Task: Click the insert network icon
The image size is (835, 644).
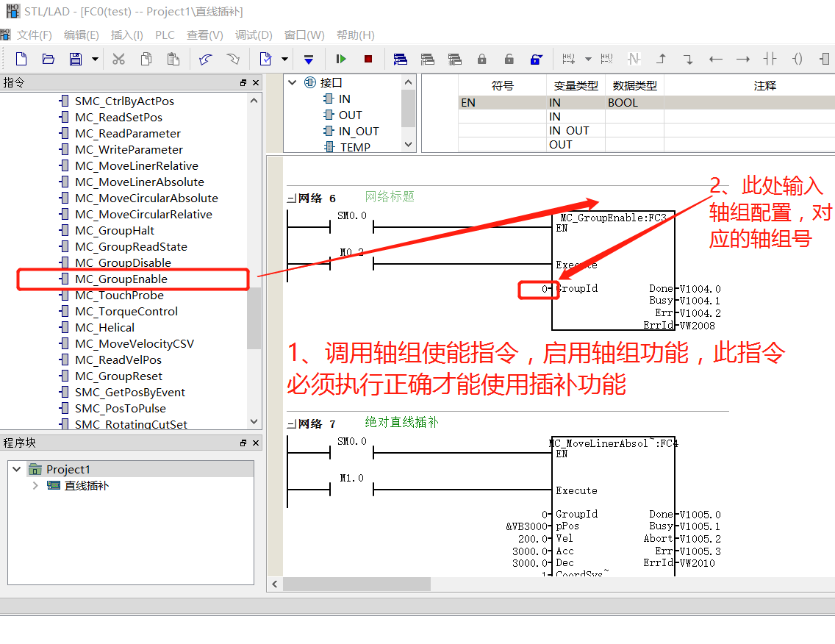Action: tap(569, 59)
